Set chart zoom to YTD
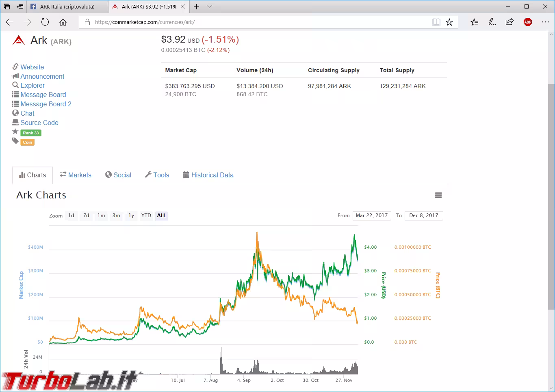 [x=146, y=215]
